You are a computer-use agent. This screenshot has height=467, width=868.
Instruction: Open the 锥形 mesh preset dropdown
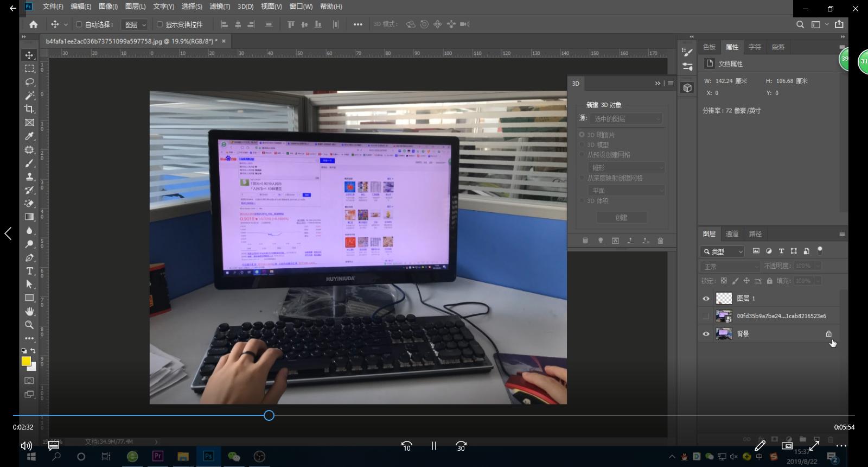[627, 168]
